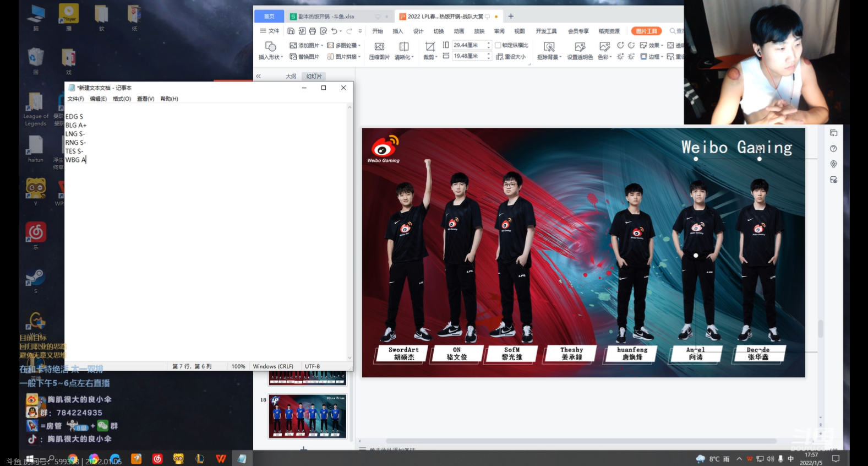Image resolution: width=868 pixels, height=466 pixels.
Task: Select the haitun desktop file icon
Action: click(x=35, y=149)
